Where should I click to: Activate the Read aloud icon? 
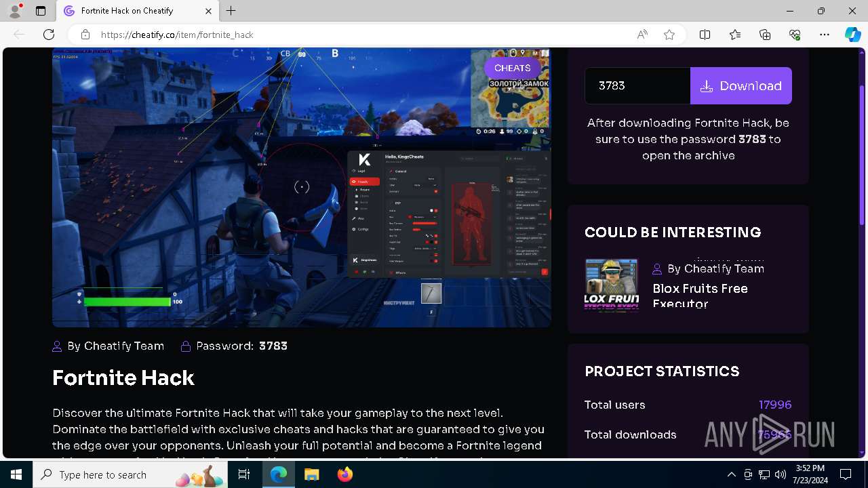click(642, 35)
